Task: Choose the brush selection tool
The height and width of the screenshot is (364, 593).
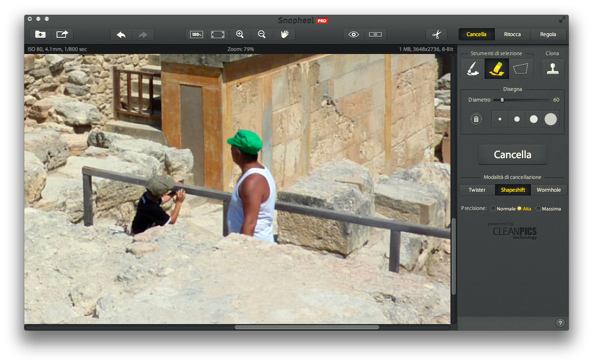Action: pos(473,69)
